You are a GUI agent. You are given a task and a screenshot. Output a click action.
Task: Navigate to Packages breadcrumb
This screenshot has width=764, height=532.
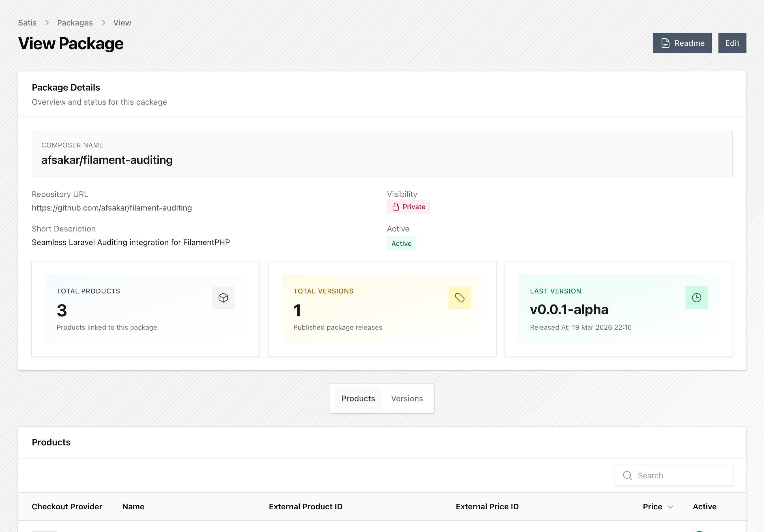75,23
